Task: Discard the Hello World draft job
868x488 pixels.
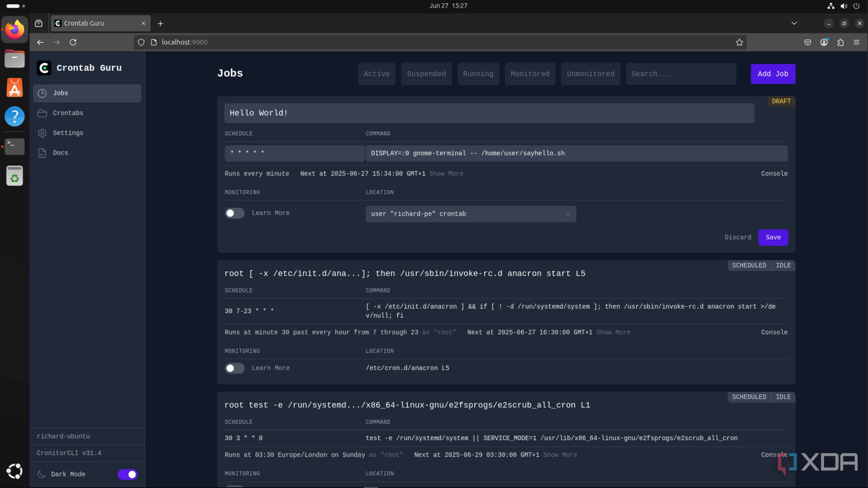Action: click(738, 237)
